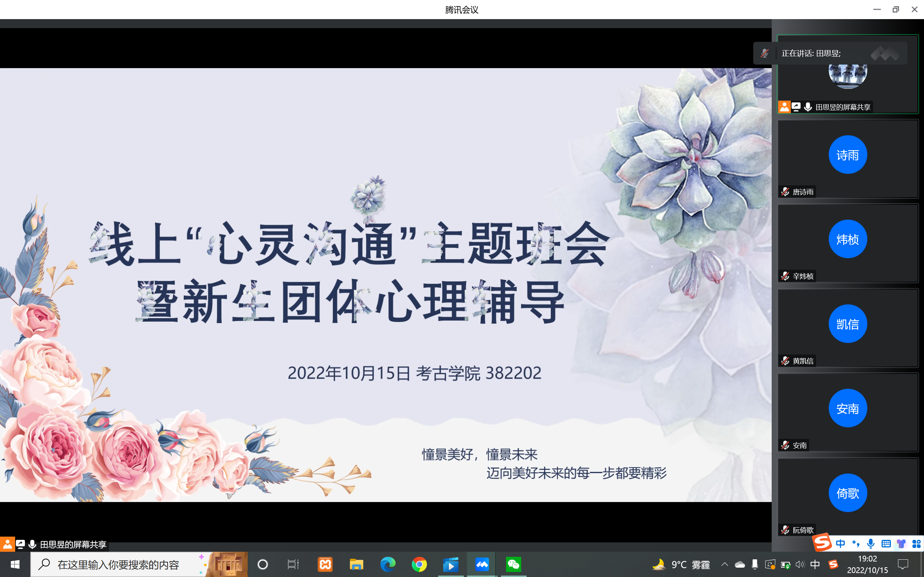The width and height of the screenshot is (924, 577).
Task: Toggle Sogou Chinese/English mode button
Action: 840,544
